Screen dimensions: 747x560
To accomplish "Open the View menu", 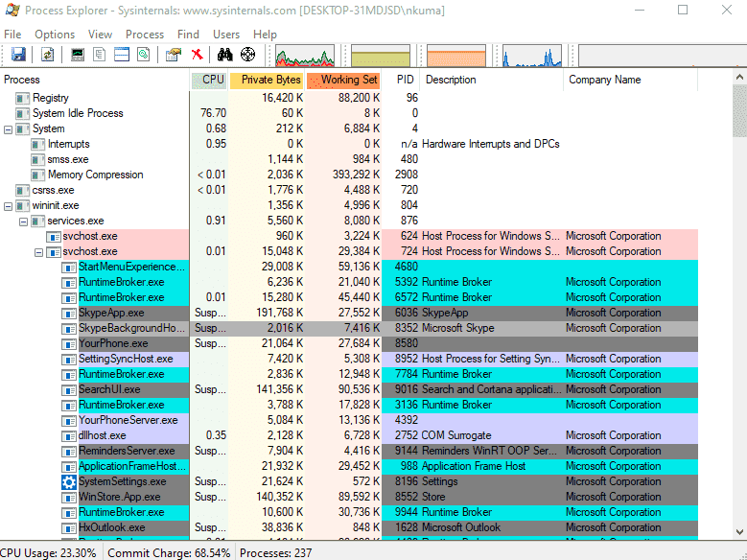I will 100,35.
